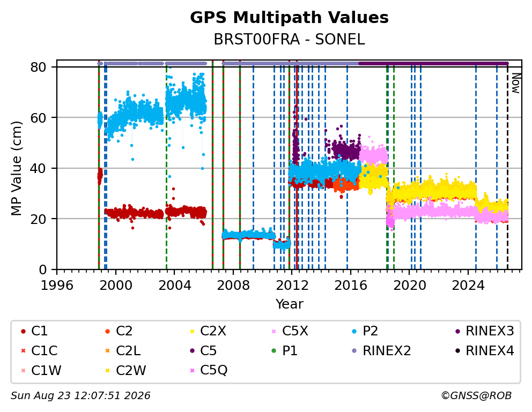Screen dimensions: 532x412
Task: Click the GNSS@ROB copyright text
Action: [476, 395]
